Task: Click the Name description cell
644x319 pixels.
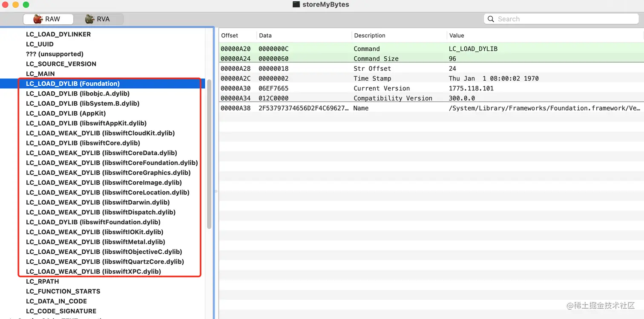Action: click(361, 108)
